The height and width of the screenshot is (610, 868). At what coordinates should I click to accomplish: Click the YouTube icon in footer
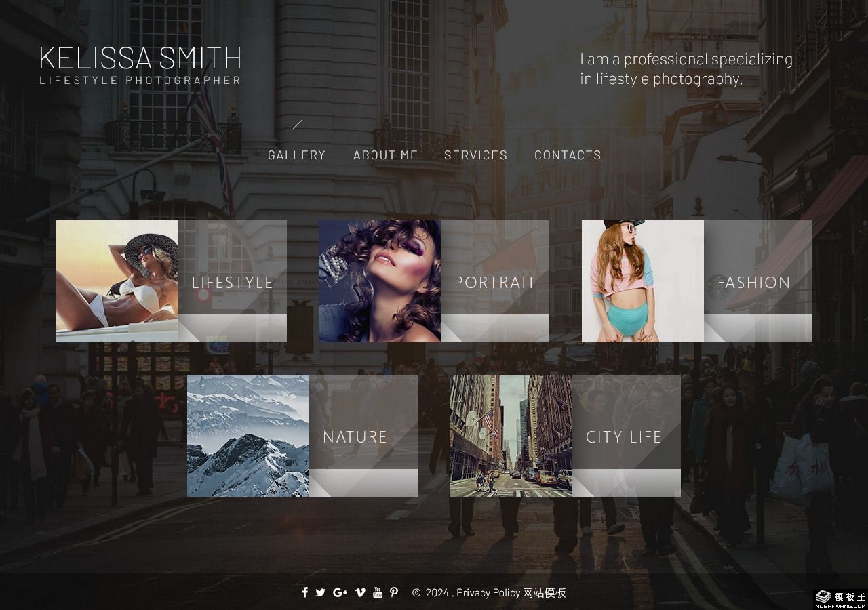click(x=378, y=592)
